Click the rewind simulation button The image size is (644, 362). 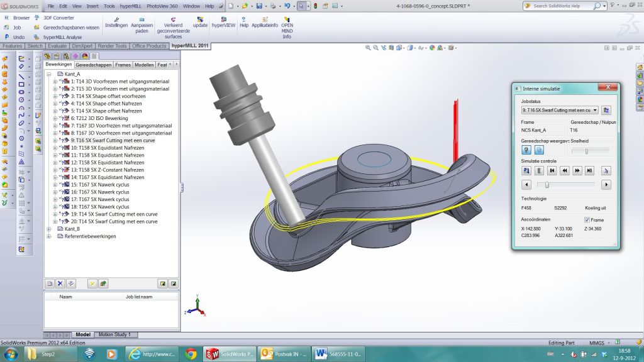[565, 170]
